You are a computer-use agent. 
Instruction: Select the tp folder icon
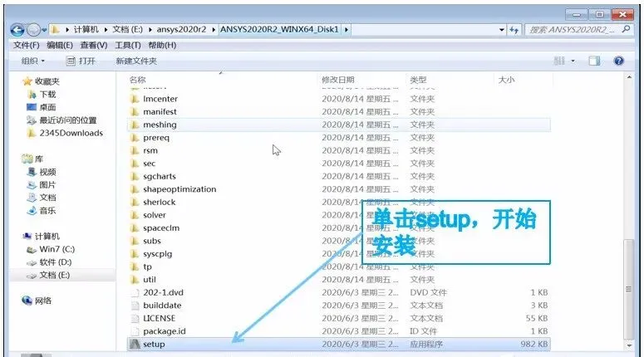point(135,267)
